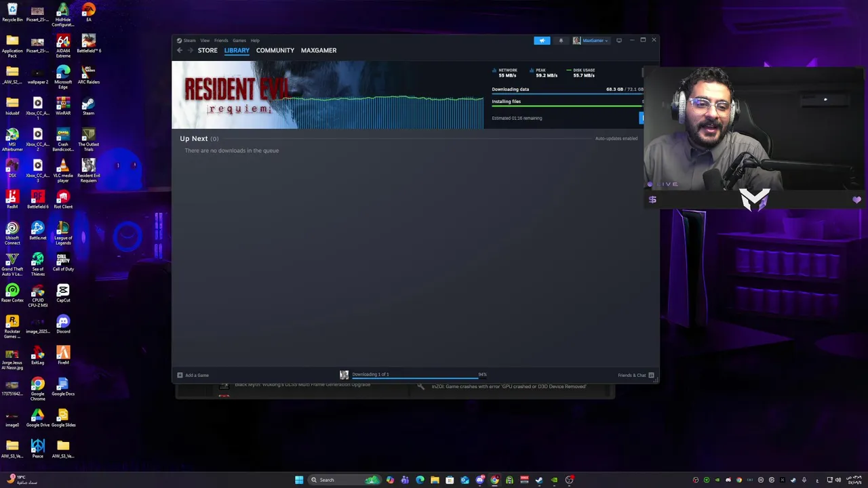Click the Installing files progress bar
The image size is (868, 488).
click(567, 106)
